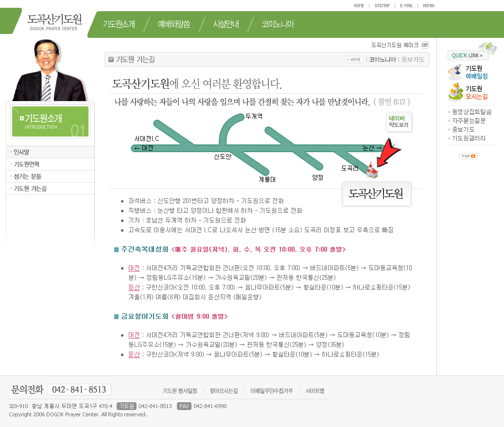Image resolution: width=504 pixels, height=427 pixels.
Task: Select 시설안내 in top navigation
Action: [226, 24]
